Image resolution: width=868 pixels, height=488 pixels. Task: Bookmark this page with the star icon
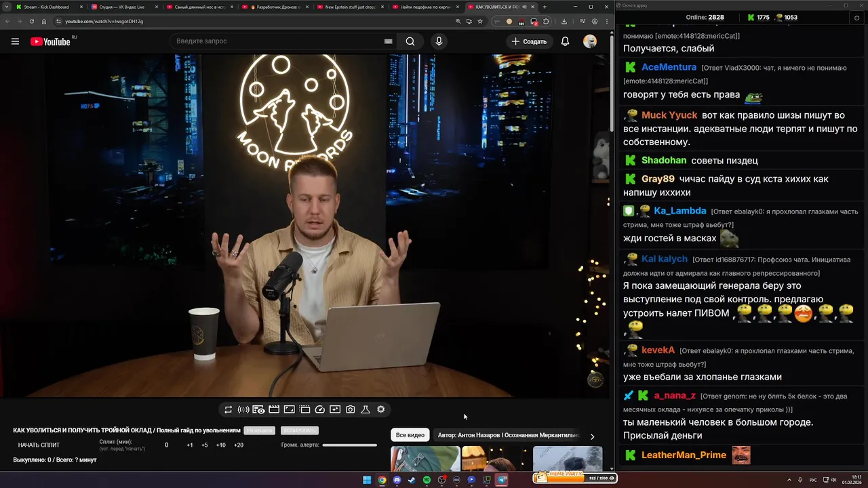tap(480, 21)
